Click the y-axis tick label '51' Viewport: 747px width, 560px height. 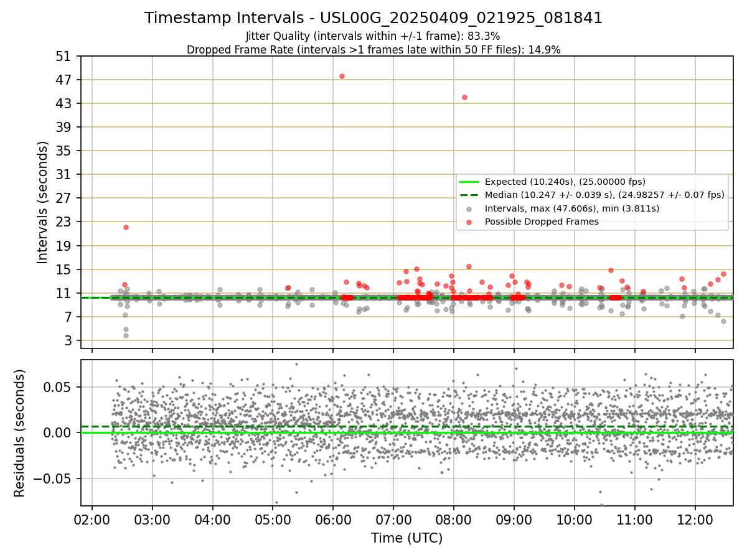pyautogui.click(x=65, y=56)
